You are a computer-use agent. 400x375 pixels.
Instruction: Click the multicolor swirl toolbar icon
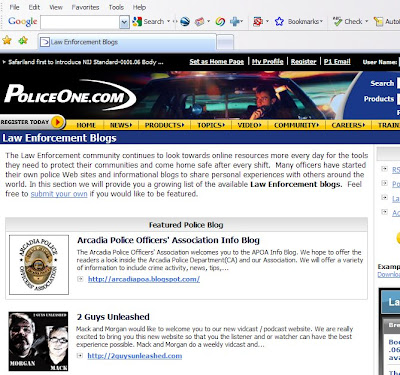220,22
